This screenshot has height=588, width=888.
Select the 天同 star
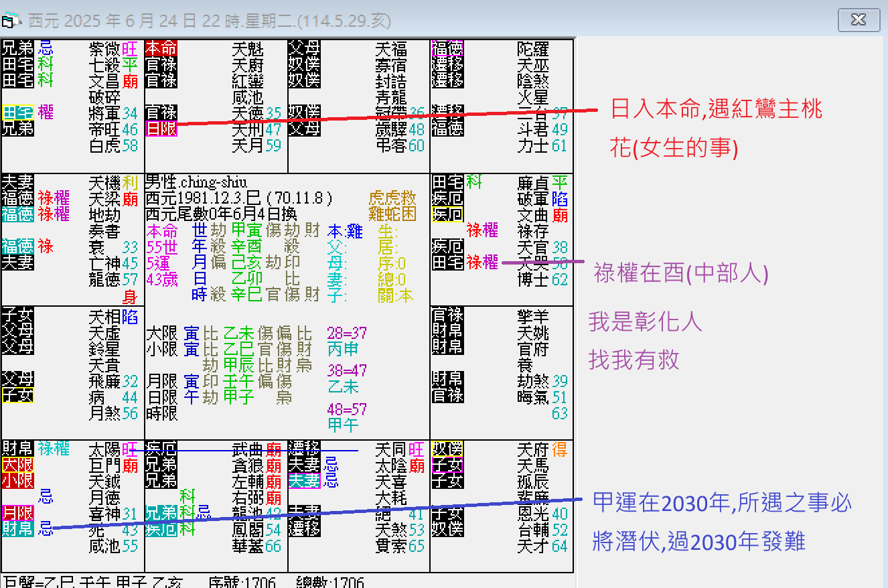click(391, 449)
